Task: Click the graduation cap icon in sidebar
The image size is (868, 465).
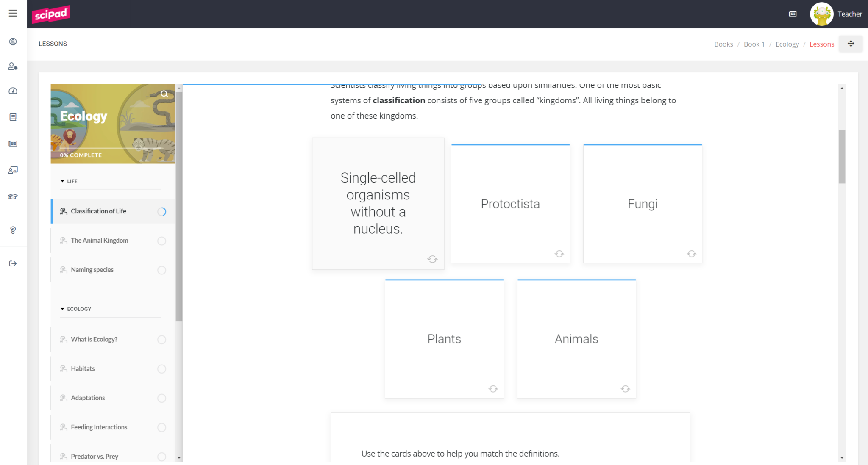Action: coord(13,196)
